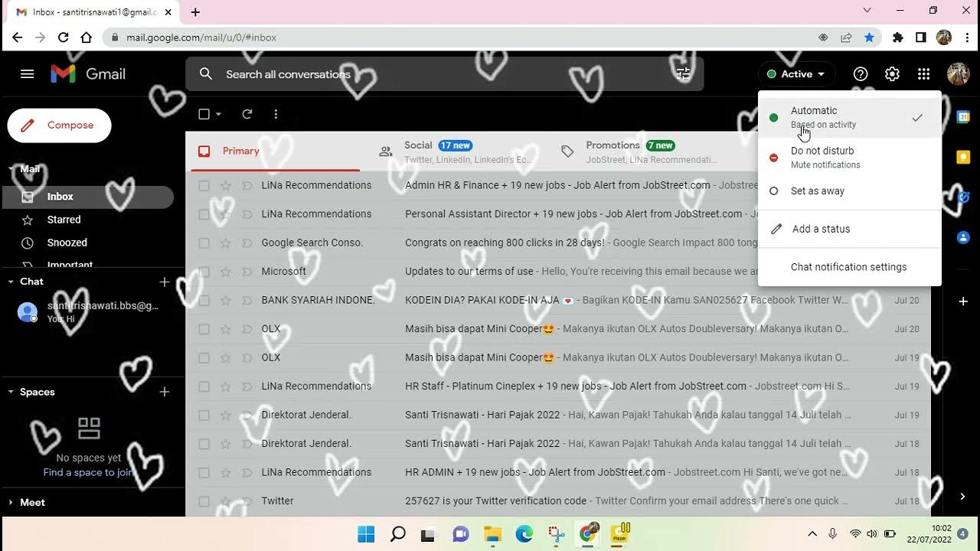This screenshot has width=980, height=551.
Task: Collapse the Spaces section
Action: (11, 392)
